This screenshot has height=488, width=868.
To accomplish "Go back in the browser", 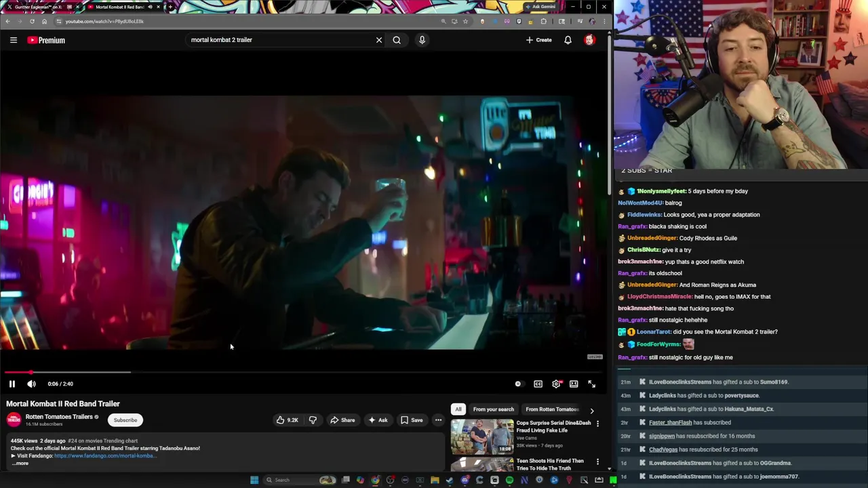I will tap(7, 21).
